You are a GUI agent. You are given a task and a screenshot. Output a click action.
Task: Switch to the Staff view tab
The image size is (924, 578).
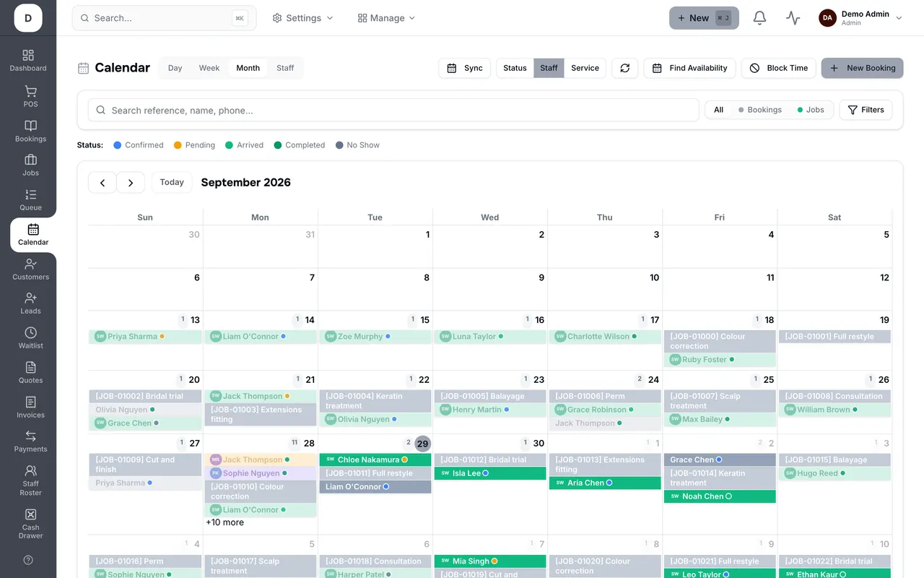(285, 68)
